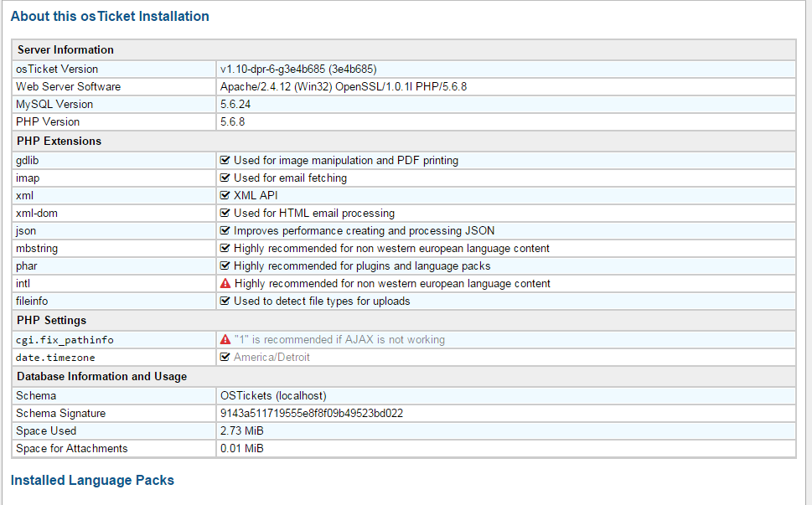Click the fileinfo checkmark icon
This screenshot has width=812, height=505.
225,301
